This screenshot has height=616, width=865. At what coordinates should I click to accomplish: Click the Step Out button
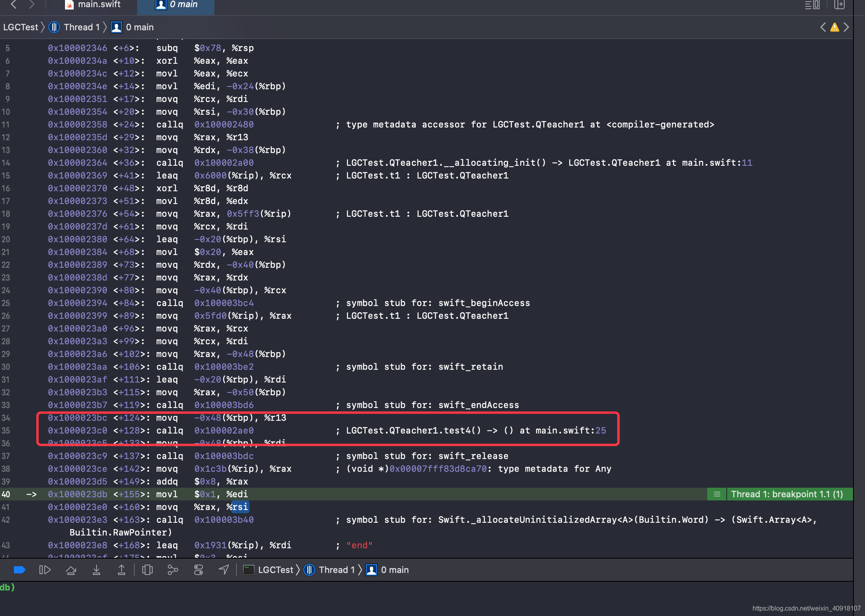point(122,570)
